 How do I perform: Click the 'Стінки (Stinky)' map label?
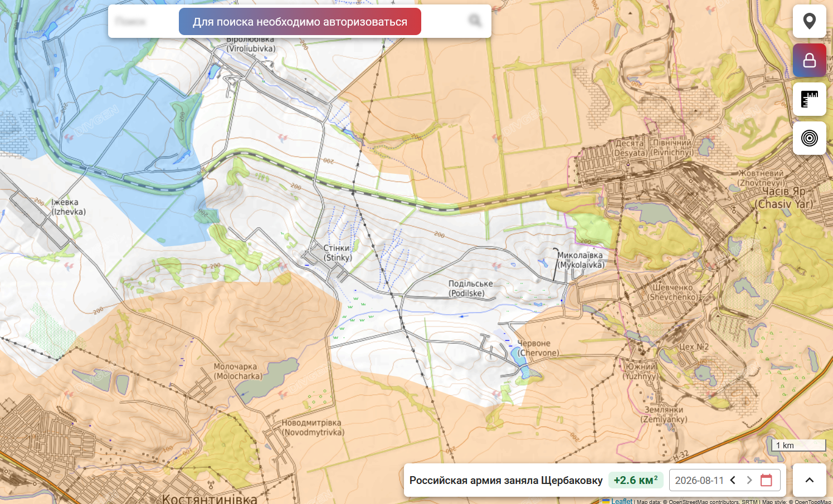(x=338, y=253)
